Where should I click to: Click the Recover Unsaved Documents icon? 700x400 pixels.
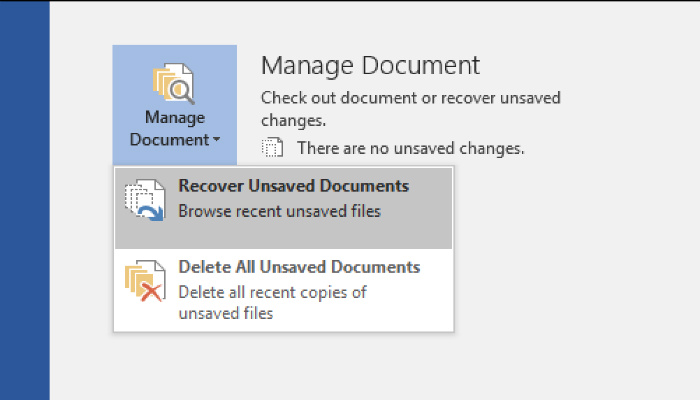144,200
